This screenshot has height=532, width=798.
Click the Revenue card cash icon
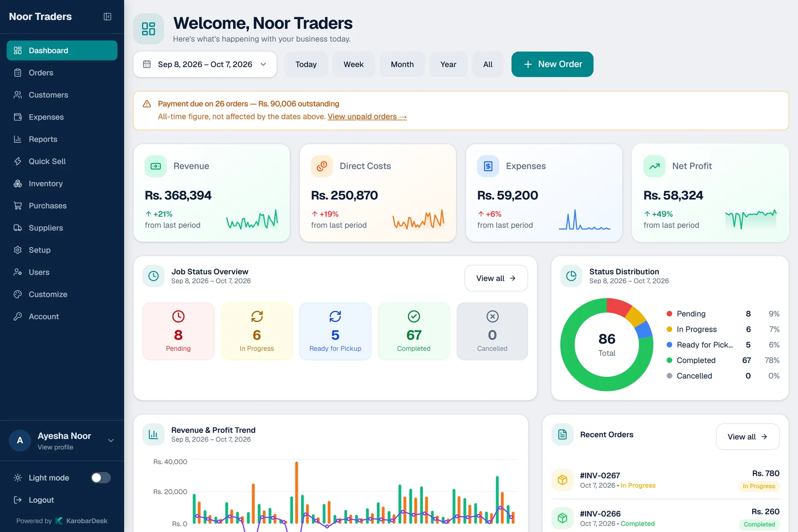tap(156, 166)
